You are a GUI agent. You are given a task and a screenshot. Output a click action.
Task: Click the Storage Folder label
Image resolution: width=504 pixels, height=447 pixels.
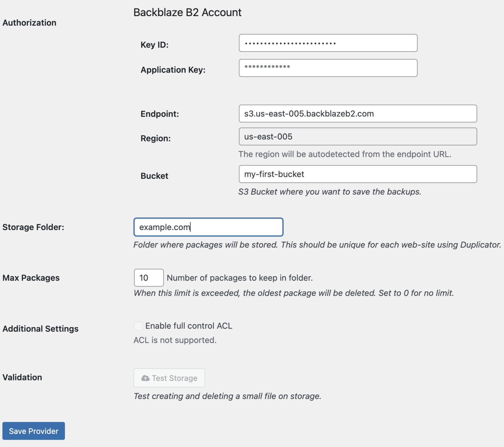tap(33, 227)
